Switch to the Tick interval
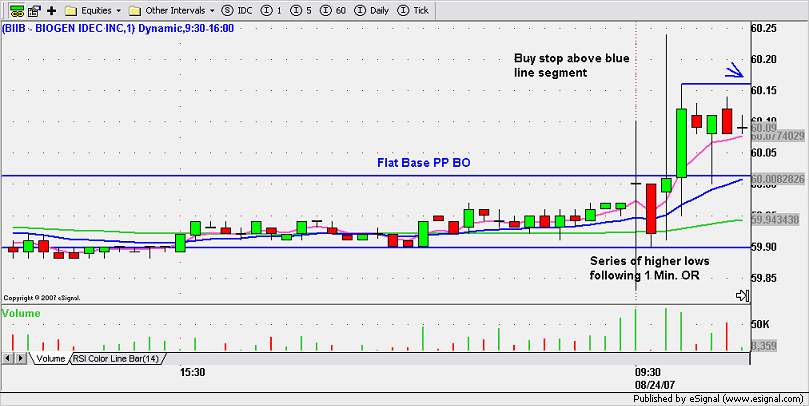 point(414,10)
